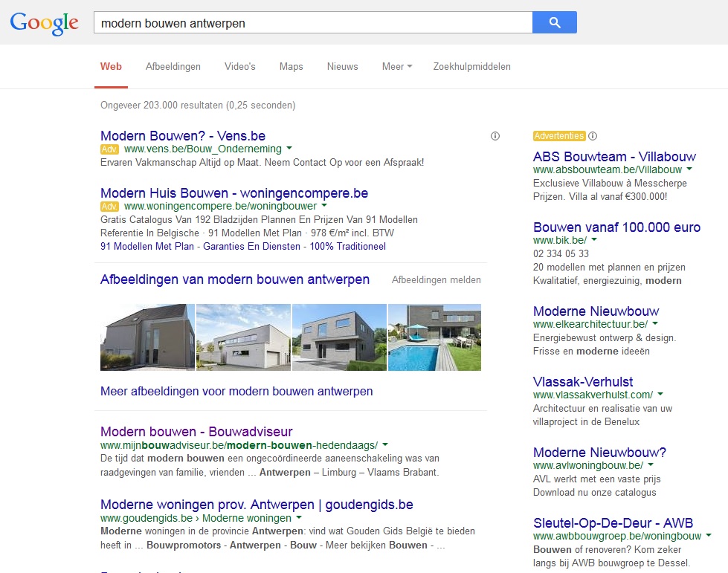Expand dropdown arrow next to avlwoningbouw.be/
728x573 pixels.
(651, 464)
